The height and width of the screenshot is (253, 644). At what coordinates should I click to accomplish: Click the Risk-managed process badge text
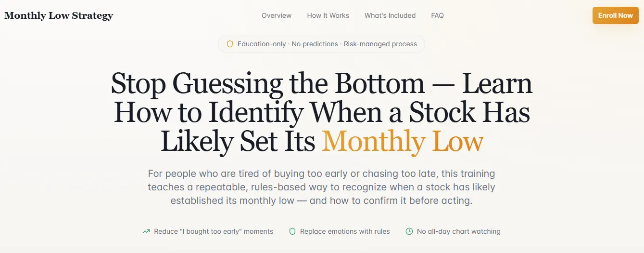tap(380, 44)
